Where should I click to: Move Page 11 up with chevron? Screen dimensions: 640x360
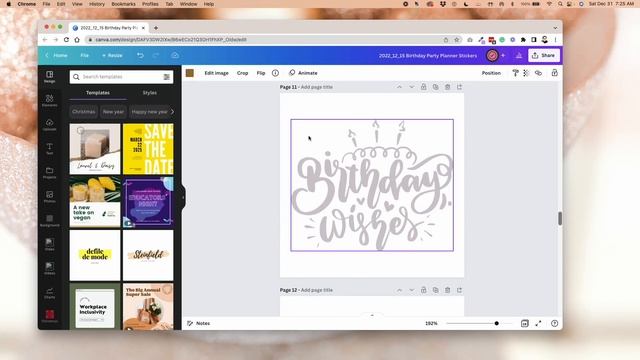pyautogui.click(x=399, y=87)
